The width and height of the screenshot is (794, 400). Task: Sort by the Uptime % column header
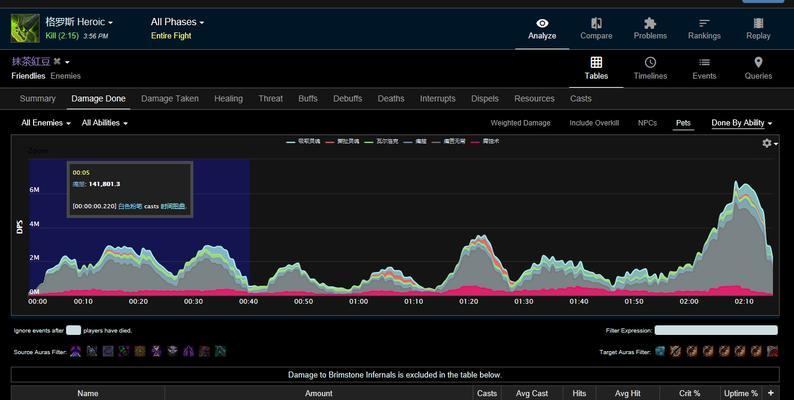pyautogui.click(x=741, y=393)
